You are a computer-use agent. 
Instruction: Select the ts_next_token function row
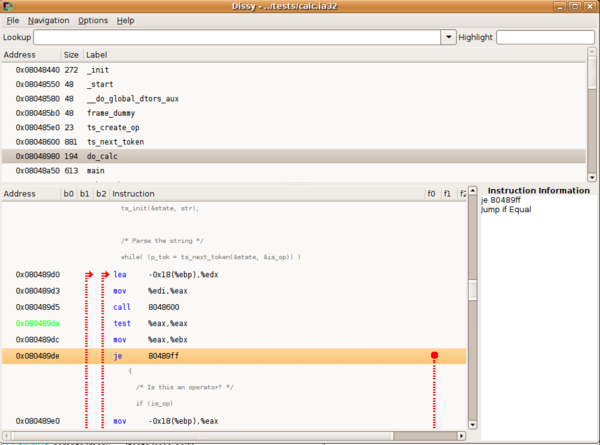point(293,142)
